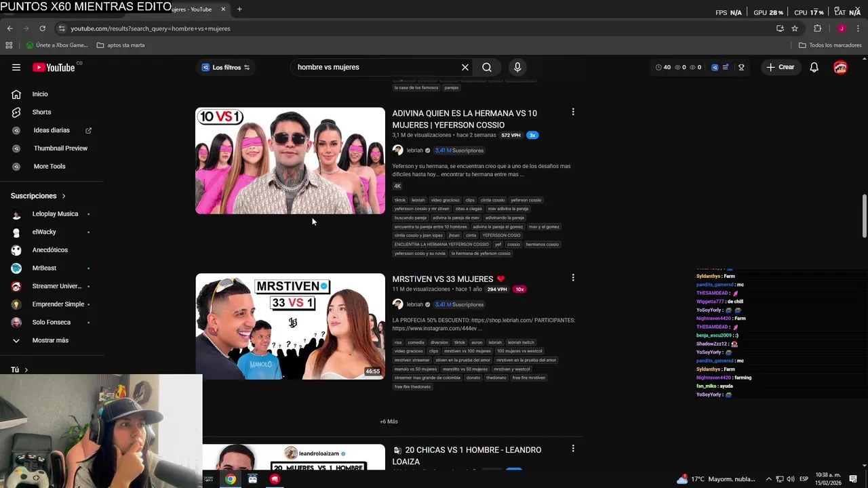Screen dimensions: 868x488
Task: Click the YouTube search input field
Action: coord(376,67)
